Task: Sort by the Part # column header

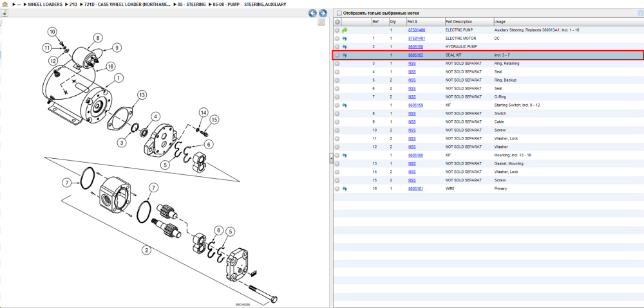Action: click(x=425, y=22)
